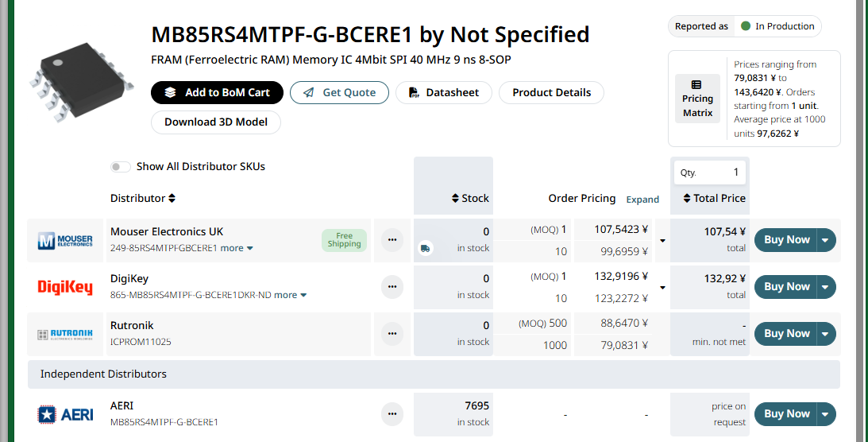The width and height of the screenshot is (868, 442).
Task: Click the Mouser Electronics logo
Action: pyautogui.click(x=65, y=240)
